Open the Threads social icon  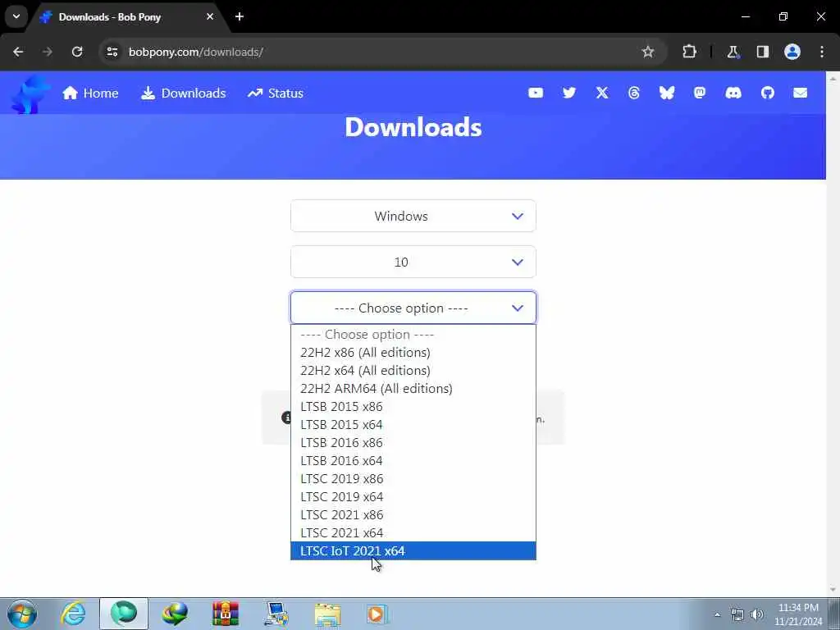[634, 94]
